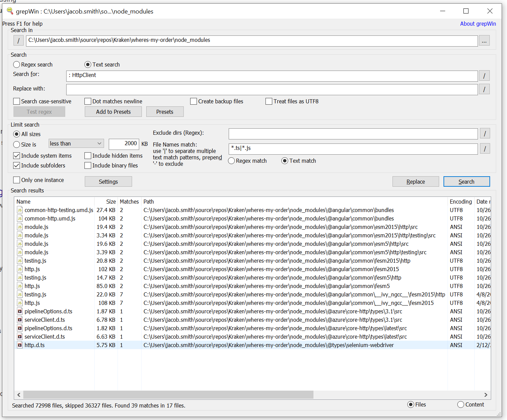
Task: Click the file icon of the 6.78 KB serviceClient.d.ts
Action: [20, 320]
